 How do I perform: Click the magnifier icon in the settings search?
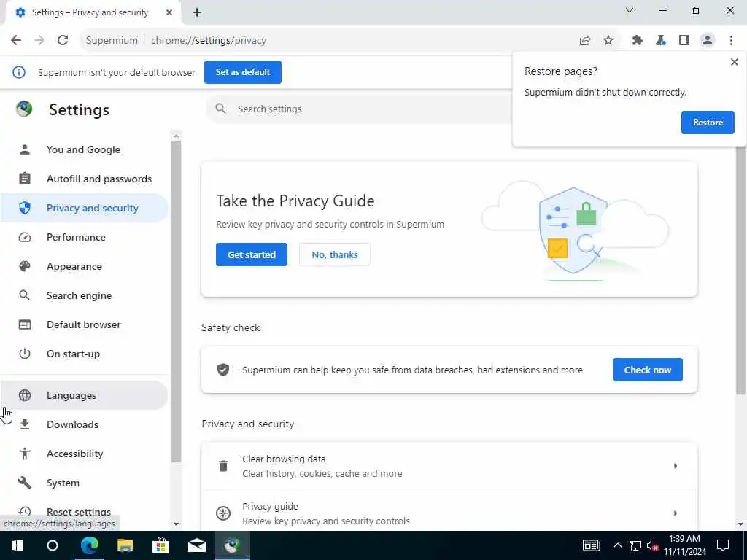coord(220,109)
